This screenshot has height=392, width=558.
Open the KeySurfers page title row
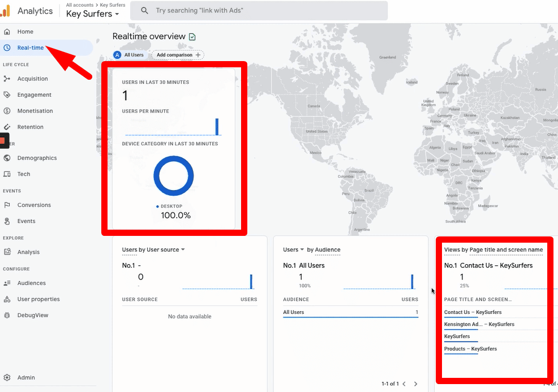coord(495,337)
